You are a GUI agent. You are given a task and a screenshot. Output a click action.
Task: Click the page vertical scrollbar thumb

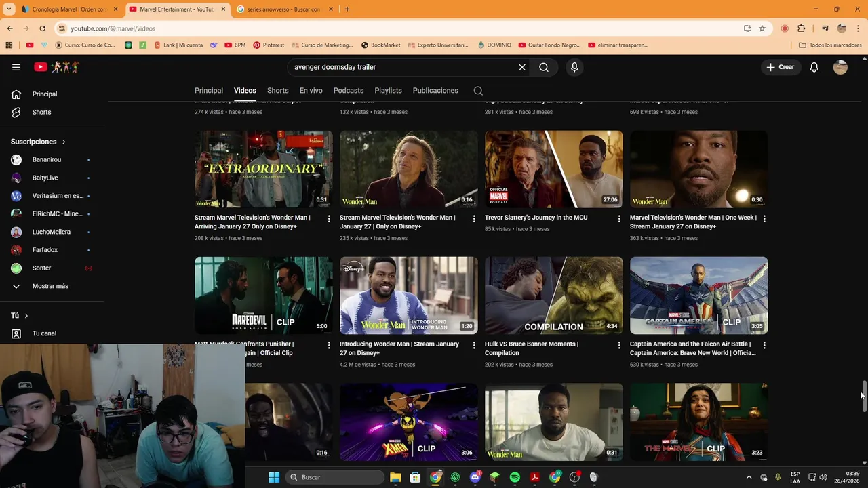pos(863,396)
